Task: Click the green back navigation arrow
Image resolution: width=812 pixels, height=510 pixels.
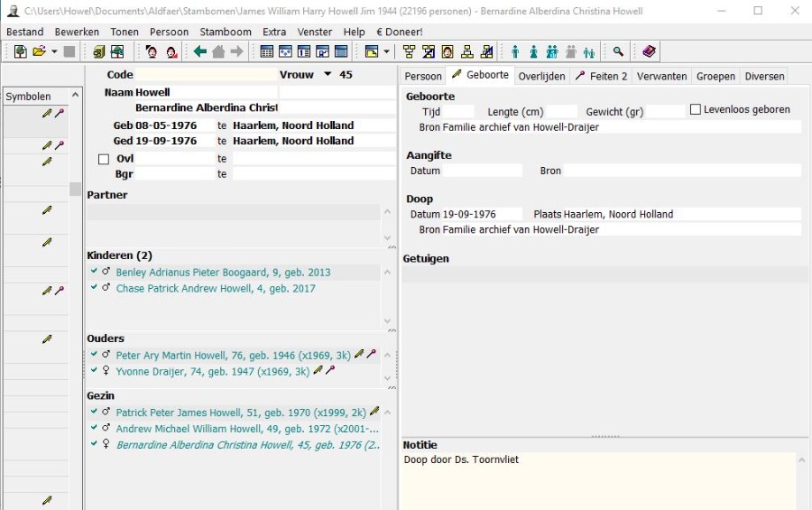Action: coord(200,52)
